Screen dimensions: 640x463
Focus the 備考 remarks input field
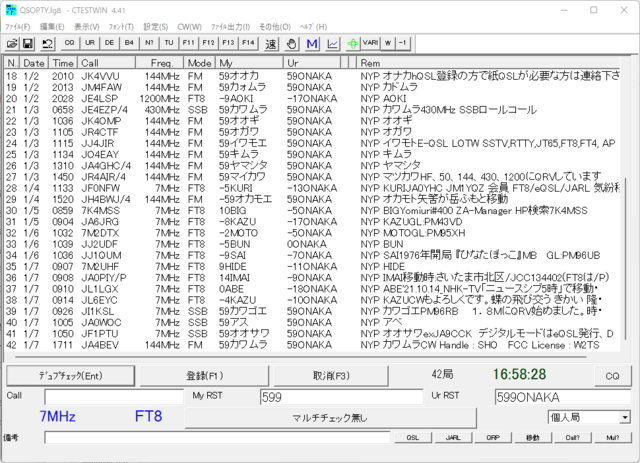[217, 437]
